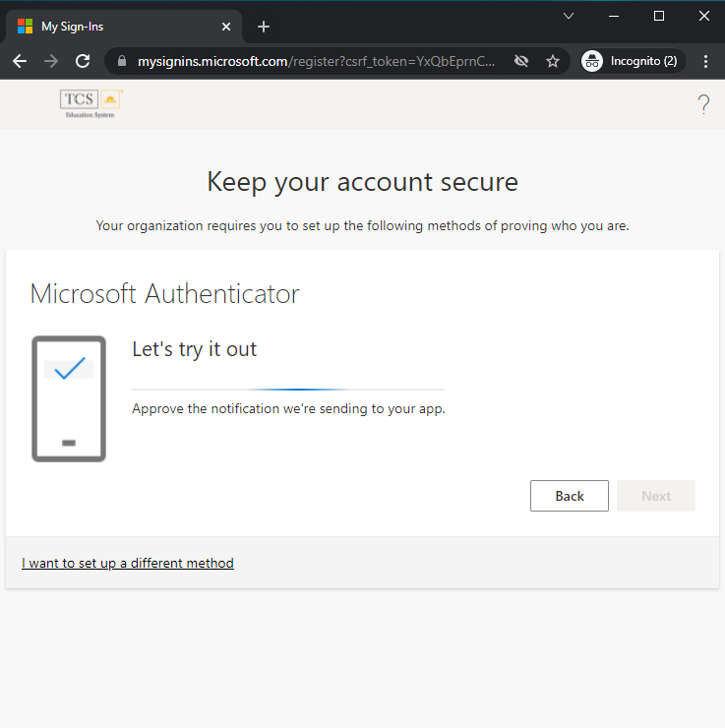Click the Back button

pyautogui.click(x=569, y=496)
